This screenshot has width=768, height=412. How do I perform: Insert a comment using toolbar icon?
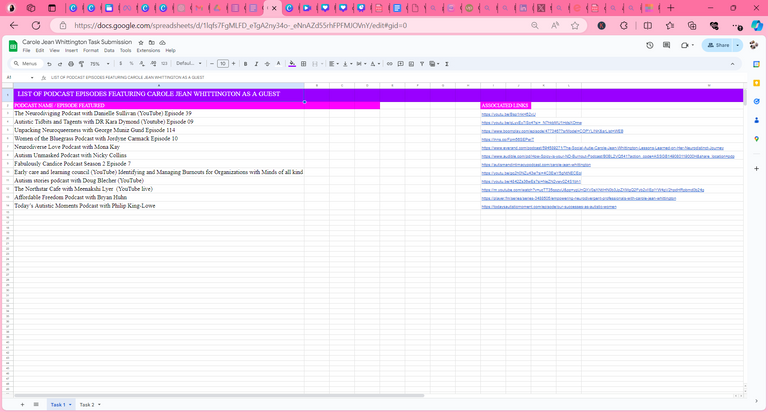coord(401,64)
